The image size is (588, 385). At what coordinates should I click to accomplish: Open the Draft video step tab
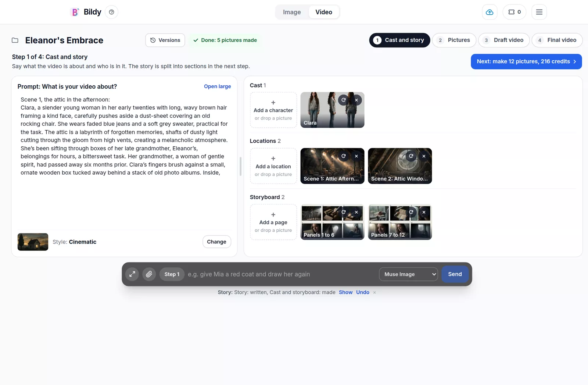[x=503, y=40]
